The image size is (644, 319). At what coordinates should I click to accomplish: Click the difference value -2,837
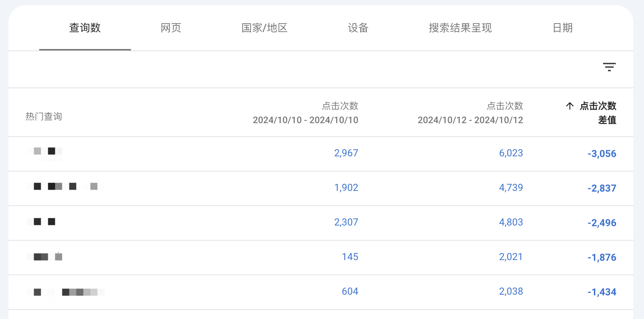click(x=602, y=188)
